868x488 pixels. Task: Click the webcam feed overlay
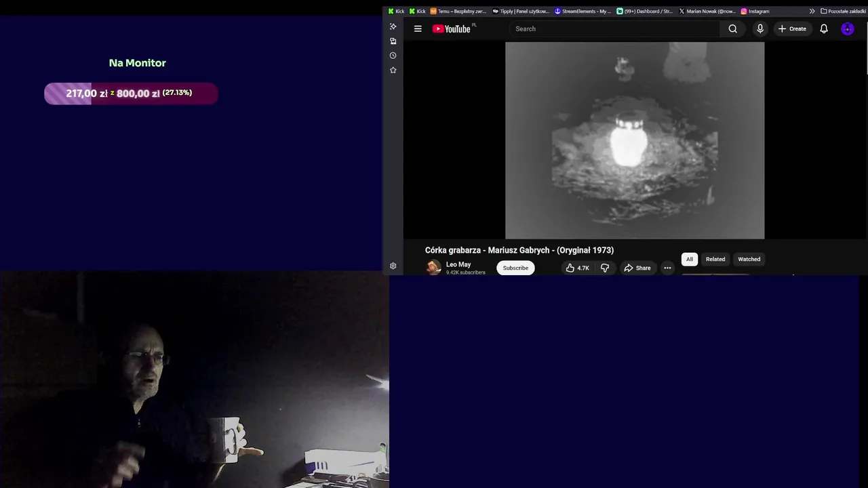195,380
